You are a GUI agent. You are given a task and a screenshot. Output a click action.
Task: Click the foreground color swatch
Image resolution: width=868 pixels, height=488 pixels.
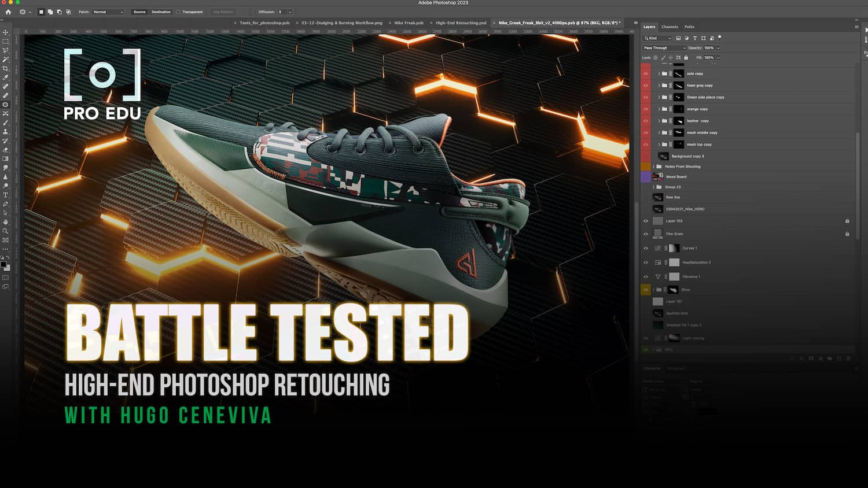point(3,265)
